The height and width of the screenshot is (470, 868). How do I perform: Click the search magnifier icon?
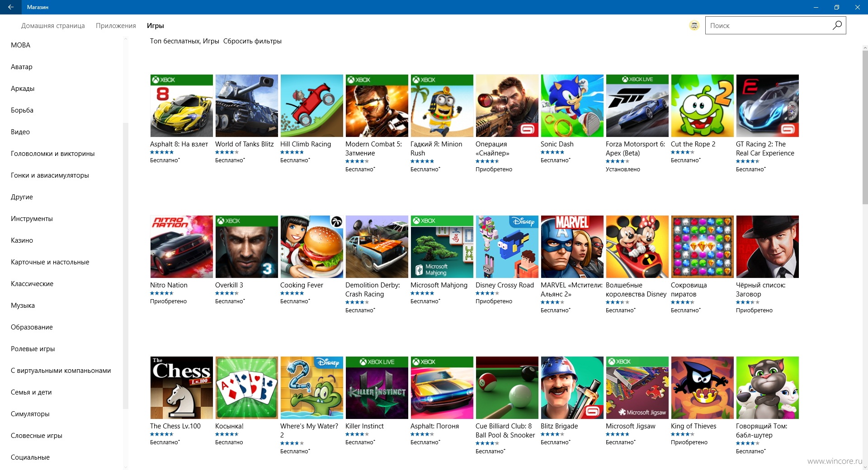pos(837,25)
